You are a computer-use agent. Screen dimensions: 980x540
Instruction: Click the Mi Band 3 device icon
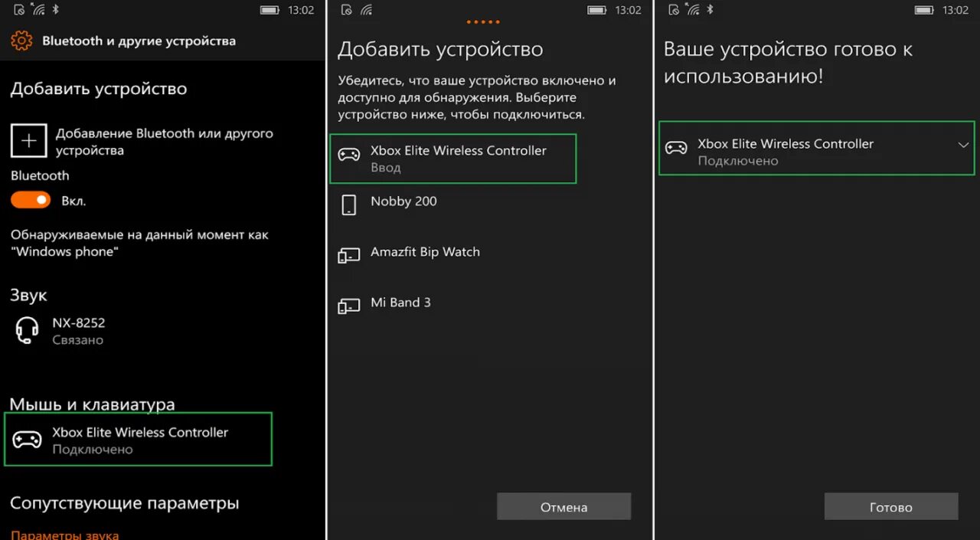point(349,306)
